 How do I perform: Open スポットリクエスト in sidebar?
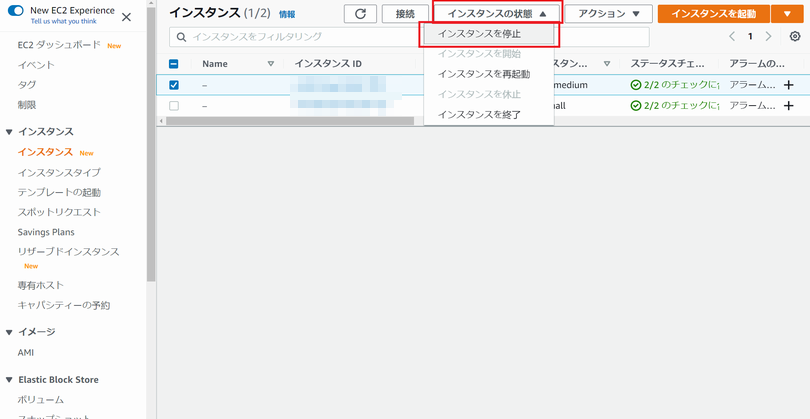click(59, 212)
